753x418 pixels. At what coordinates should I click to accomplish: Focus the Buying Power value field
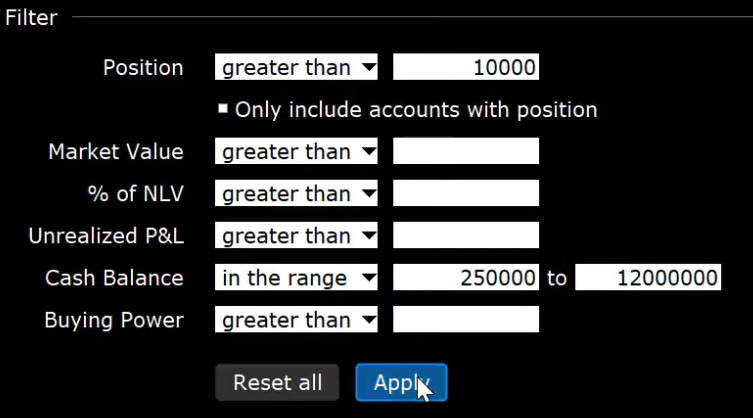pos(466,320)
